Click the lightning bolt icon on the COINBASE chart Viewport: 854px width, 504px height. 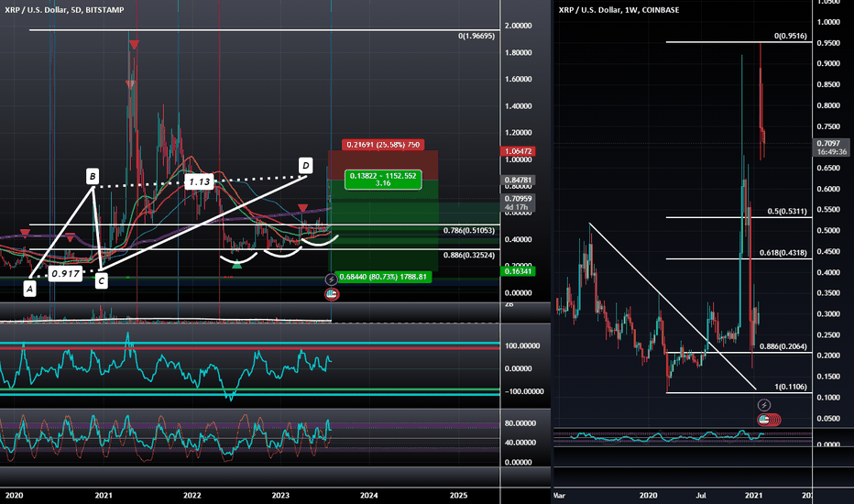click(764, 405)
